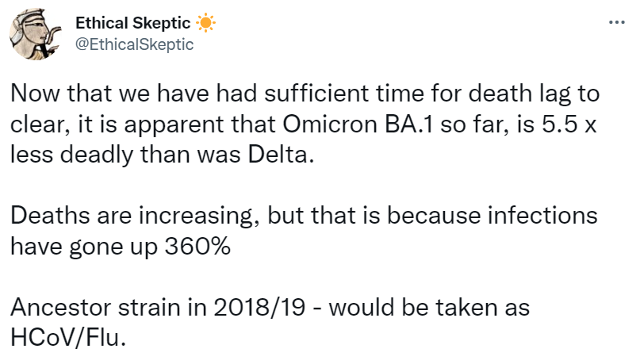Open the tweet's three-dot more options menu
640x364 pixels.
coord(616,23)
